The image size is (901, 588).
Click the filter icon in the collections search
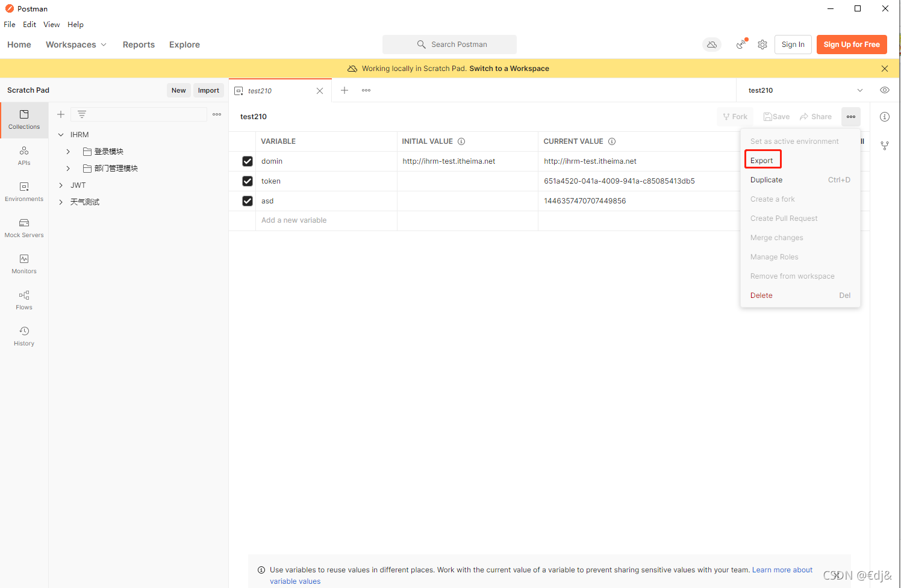point(82,114)
